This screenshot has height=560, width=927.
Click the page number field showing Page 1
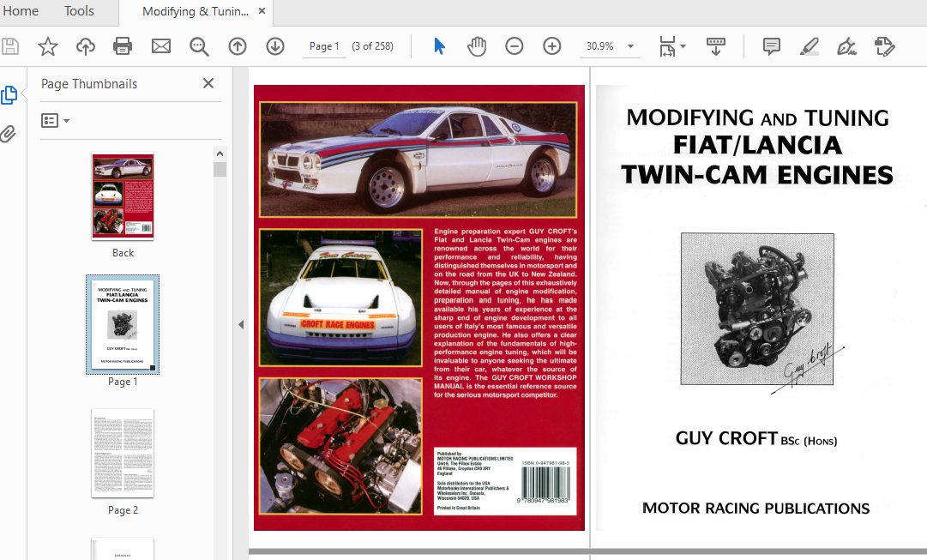[324, 46]
